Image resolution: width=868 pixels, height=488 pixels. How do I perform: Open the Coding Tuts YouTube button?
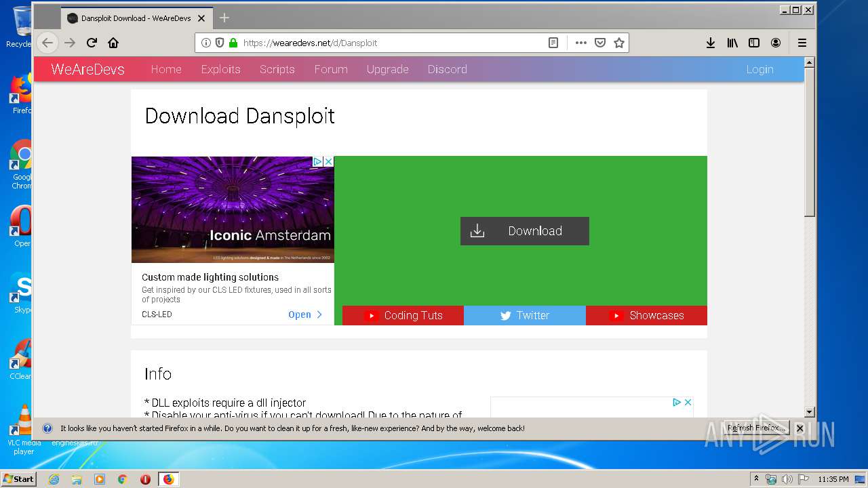tap(403, 315)
